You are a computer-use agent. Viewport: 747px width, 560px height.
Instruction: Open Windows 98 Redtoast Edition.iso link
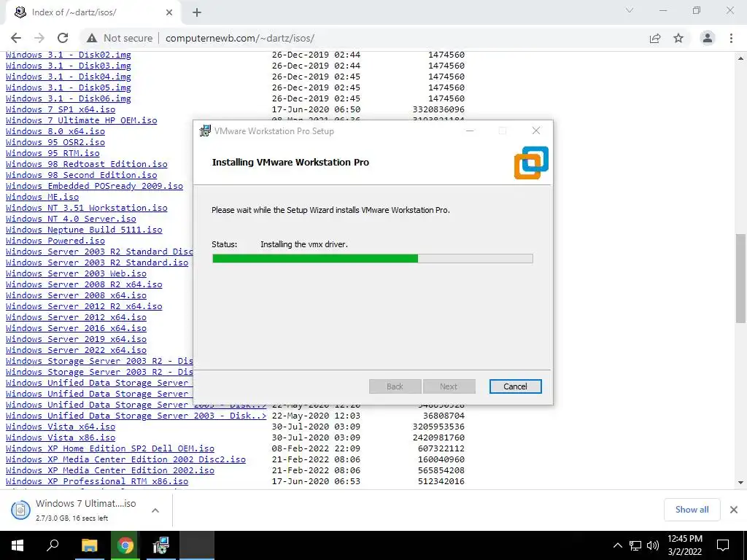point(87,164)
